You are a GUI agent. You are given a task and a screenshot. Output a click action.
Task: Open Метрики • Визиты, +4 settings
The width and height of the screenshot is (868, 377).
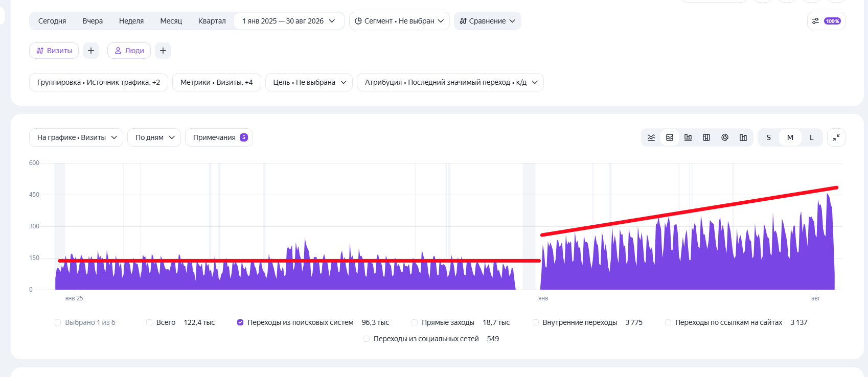(x=217, y=82)
